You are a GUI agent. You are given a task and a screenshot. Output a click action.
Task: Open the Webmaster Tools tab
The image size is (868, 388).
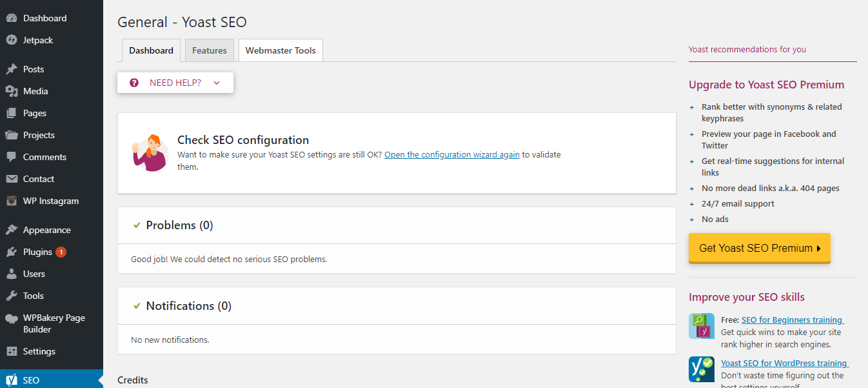[x=281, y=50]
